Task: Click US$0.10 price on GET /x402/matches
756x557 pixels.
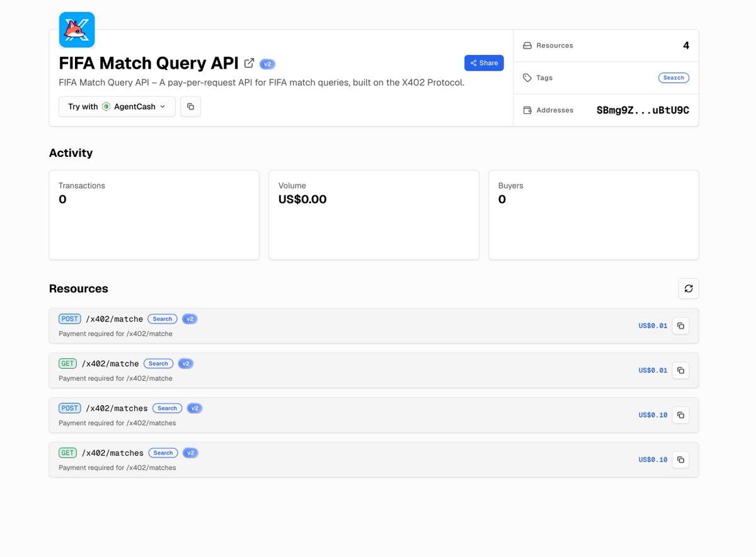Action: 653,460
